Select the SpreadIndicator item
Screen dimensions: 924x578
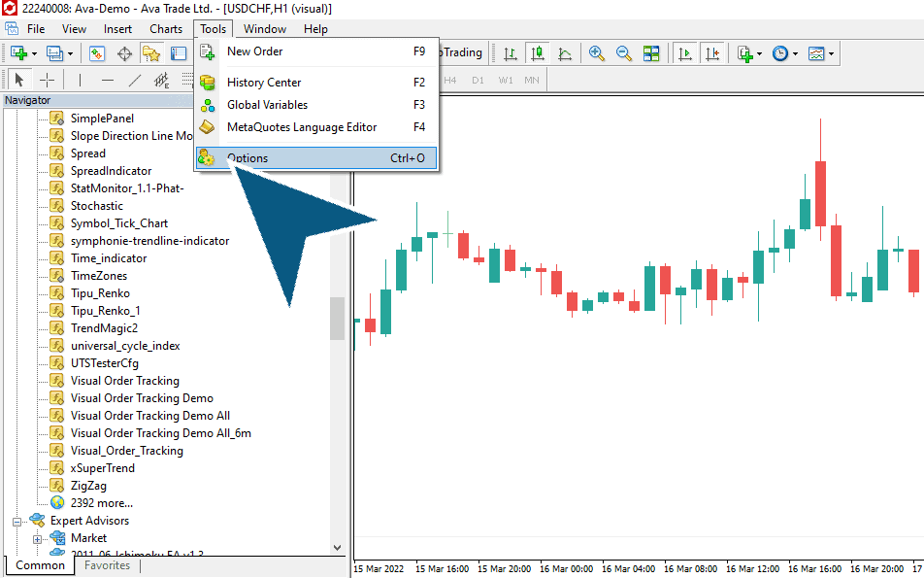pyautogui.click(x=111, y=171)
